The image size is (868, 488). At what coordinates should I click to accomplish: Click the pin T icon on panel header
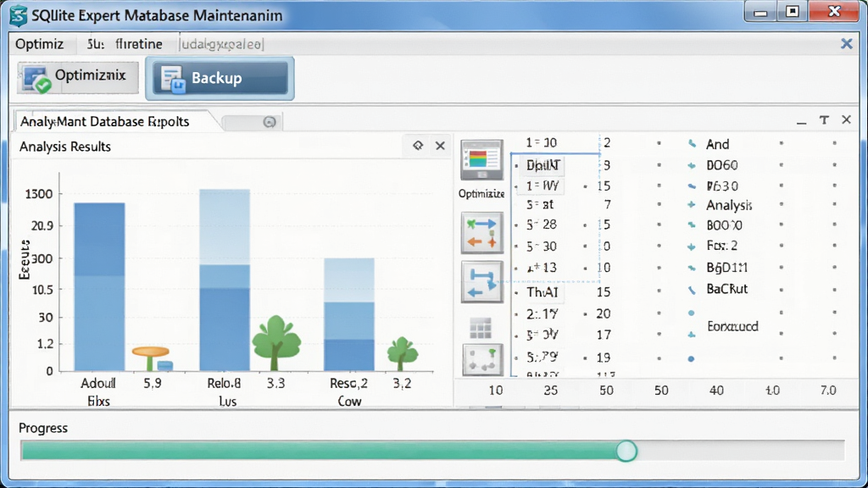[x=824, y=120]
